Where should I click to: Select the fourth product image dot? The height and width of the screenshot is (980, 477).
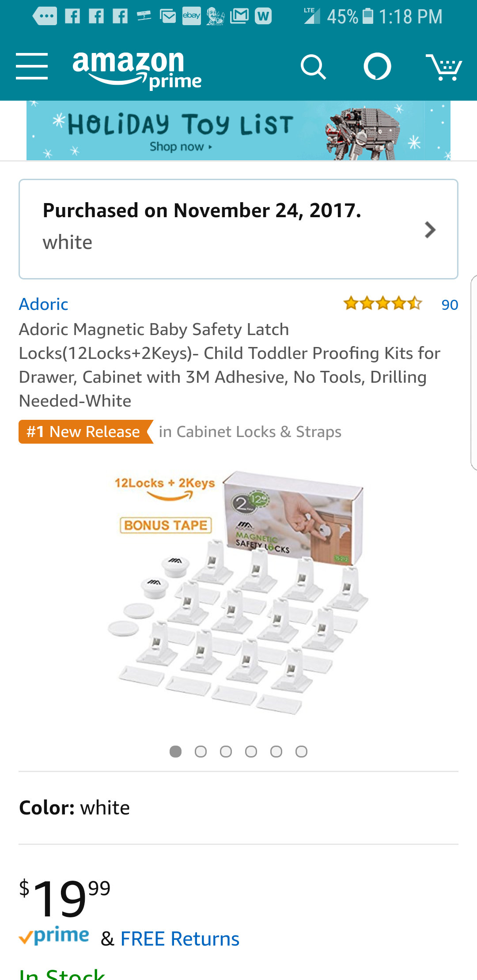click(x=251, y=751)
